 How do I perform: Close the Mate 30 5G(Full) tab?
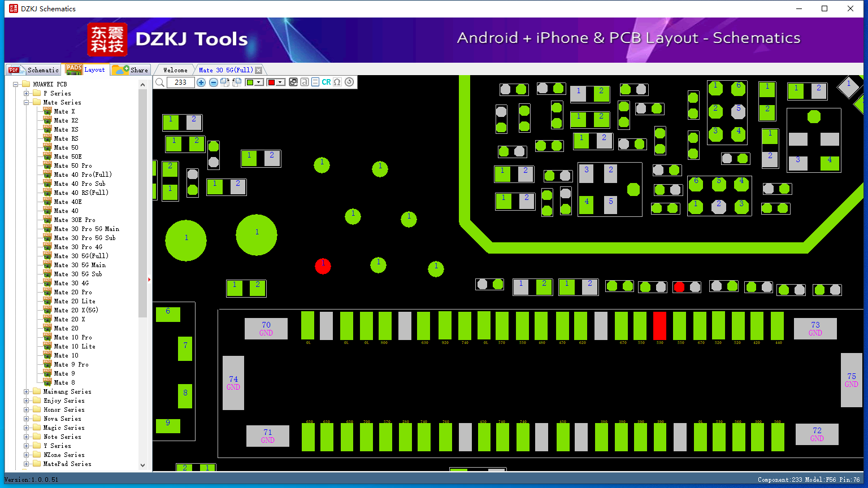259,70
